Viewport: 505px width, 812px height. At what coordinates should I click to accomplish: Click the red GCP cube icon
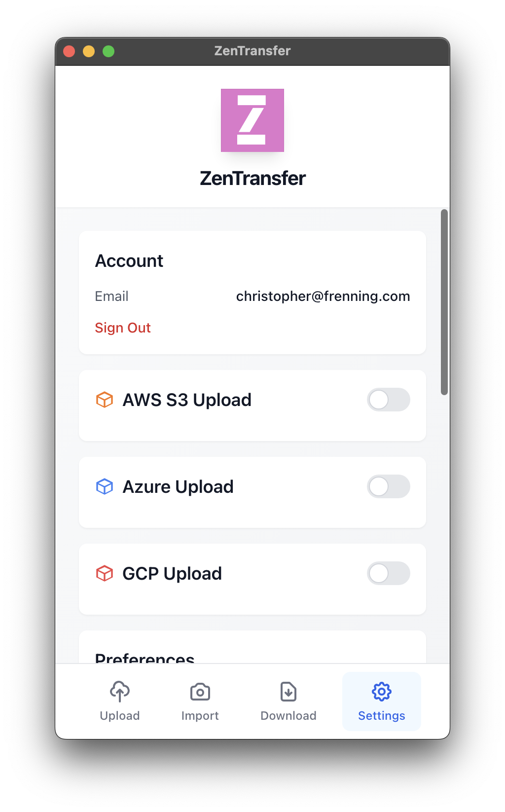click(x=105, y=573)
